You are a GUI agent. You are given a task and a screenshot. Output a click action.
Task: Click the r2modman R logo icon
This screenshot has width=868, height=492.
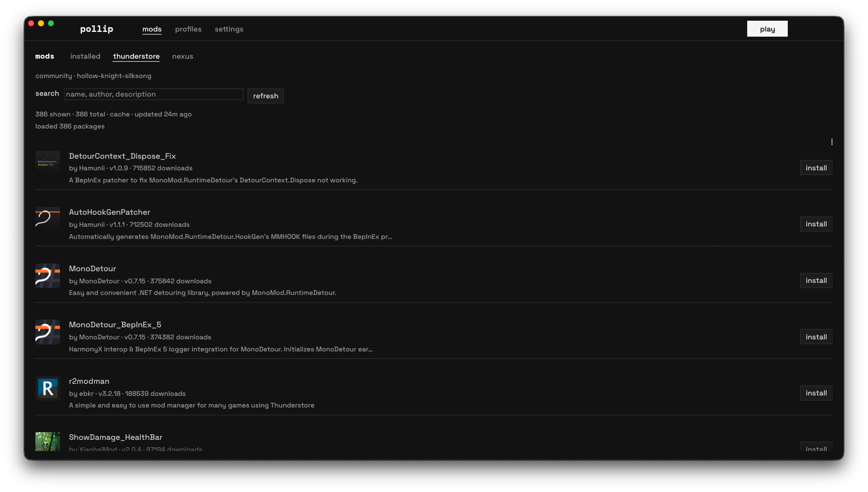(x=47, y=388)
